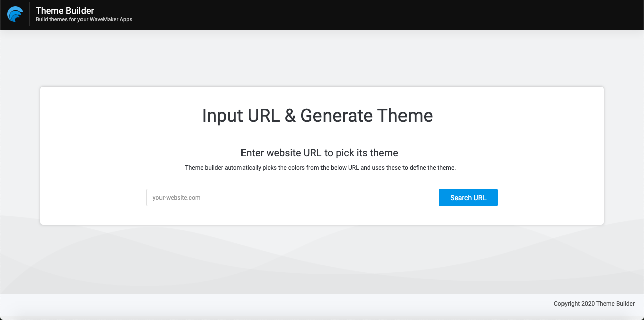This screenshot has width=644, height=320.
Task: Click the theme description paragraph
Action: coord(320,167)
